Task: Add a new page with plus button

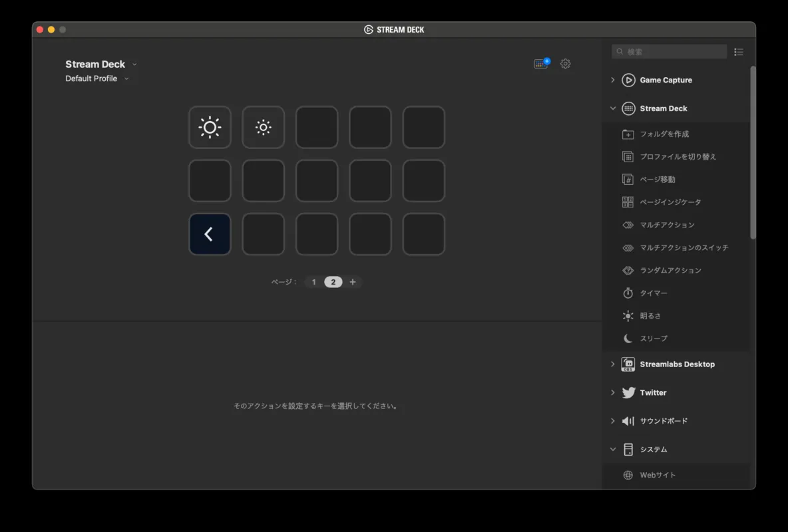Action: (353, 282)
